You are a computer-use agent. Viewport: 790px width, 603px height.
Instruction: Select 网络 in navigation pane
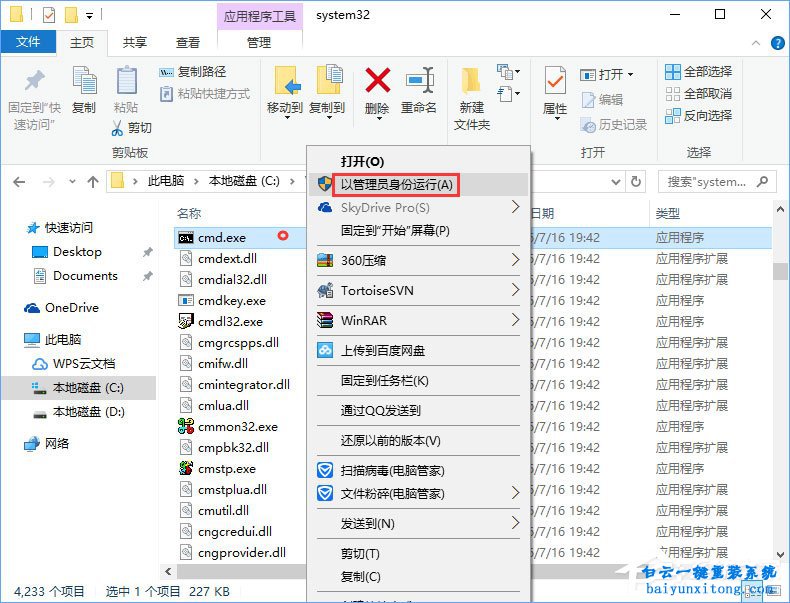click(56, 443)
